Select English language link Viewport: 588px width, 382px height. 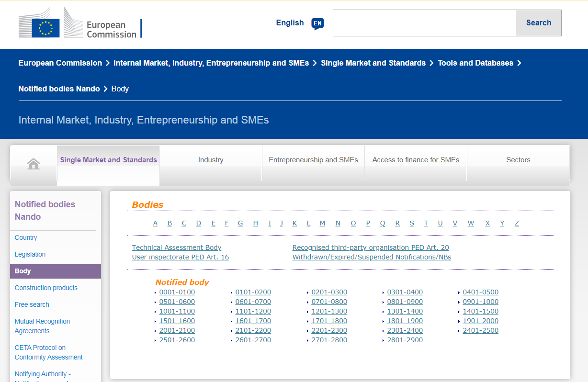point(290,22)
